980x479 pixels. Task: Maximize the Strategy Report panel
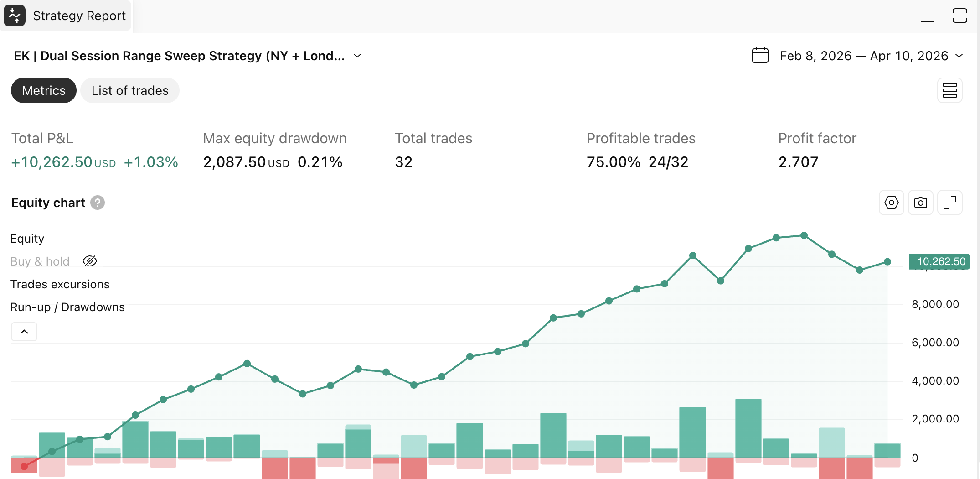(959, 16)
